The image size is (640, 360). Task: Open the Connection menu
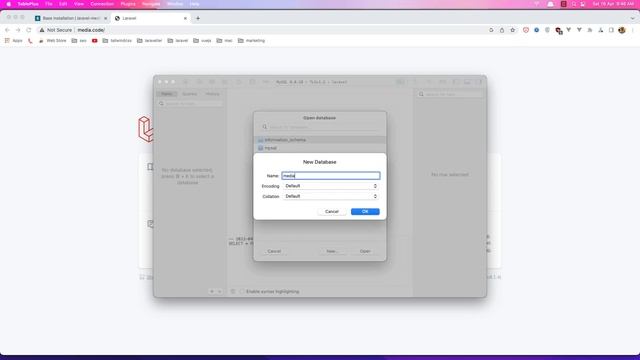[102, 4]
